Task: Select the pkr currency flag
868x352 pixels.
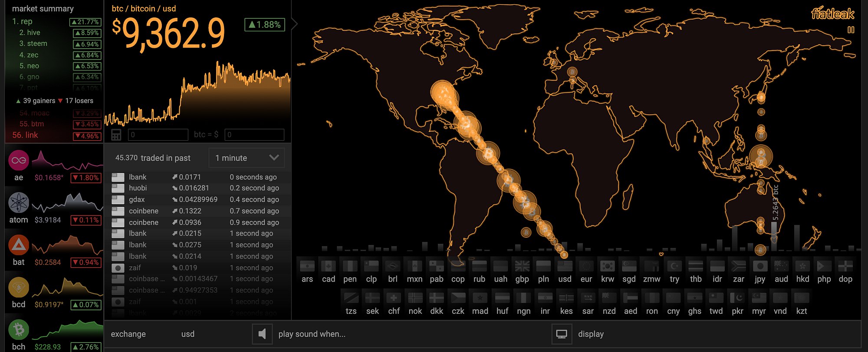Action: pyautogui.click(x=737, y=298)
